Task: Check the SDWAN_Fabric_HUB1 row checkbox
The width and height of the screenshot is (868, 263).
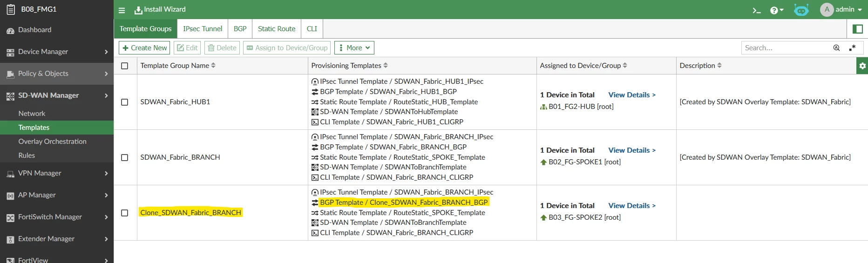Action: (125, 102)
